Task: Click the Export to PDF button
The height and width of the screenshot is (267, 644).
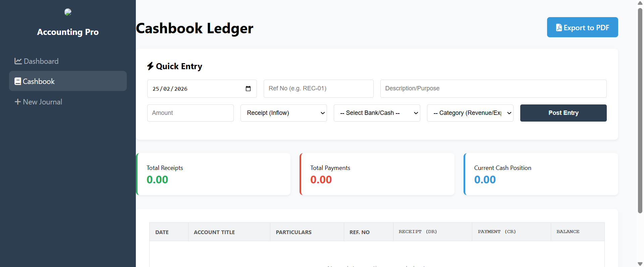Action: [x=582, y=27]
